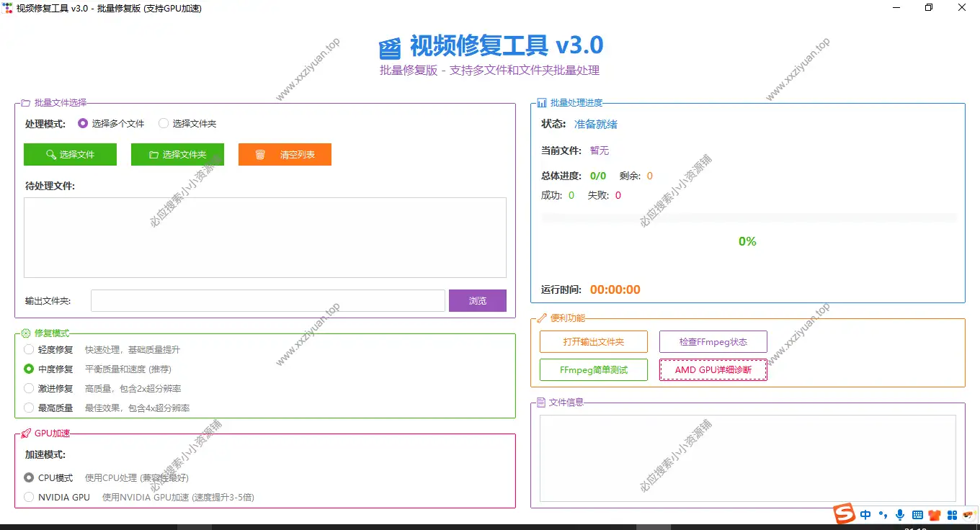Click the microphone icon in system tray

899,515
